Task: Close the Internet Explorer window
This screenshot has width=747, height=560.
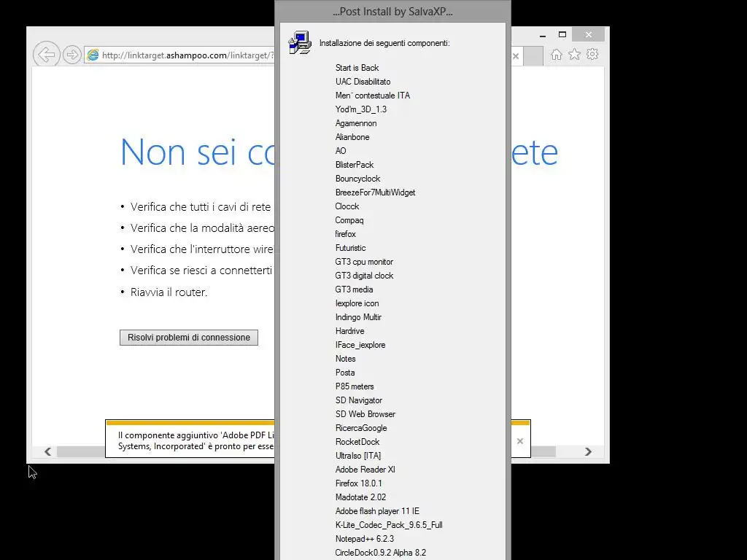Action: pos(589,35)
